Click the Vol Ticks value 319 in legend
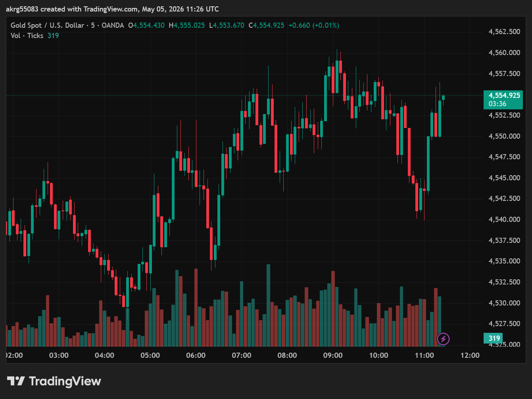Image resolution: width=532 pixels, height=399 pixels. click(53, 36)
